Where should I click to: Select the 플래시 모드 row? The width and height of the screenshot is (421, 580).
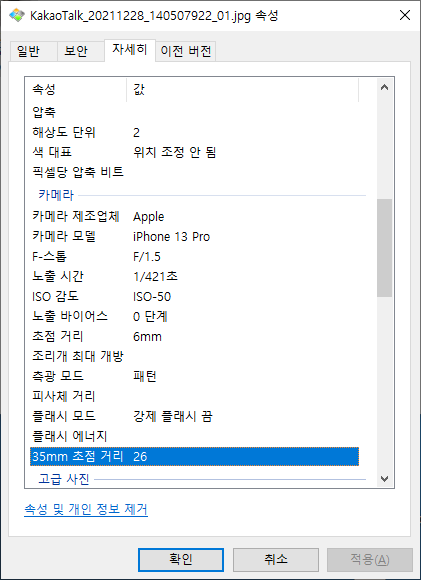click(194, 416)
